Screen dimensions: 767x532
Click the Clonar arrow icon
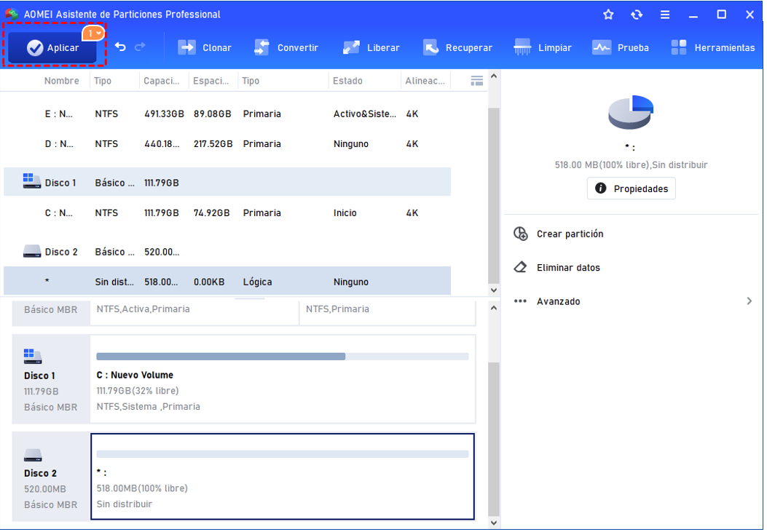tap(186, 47)
